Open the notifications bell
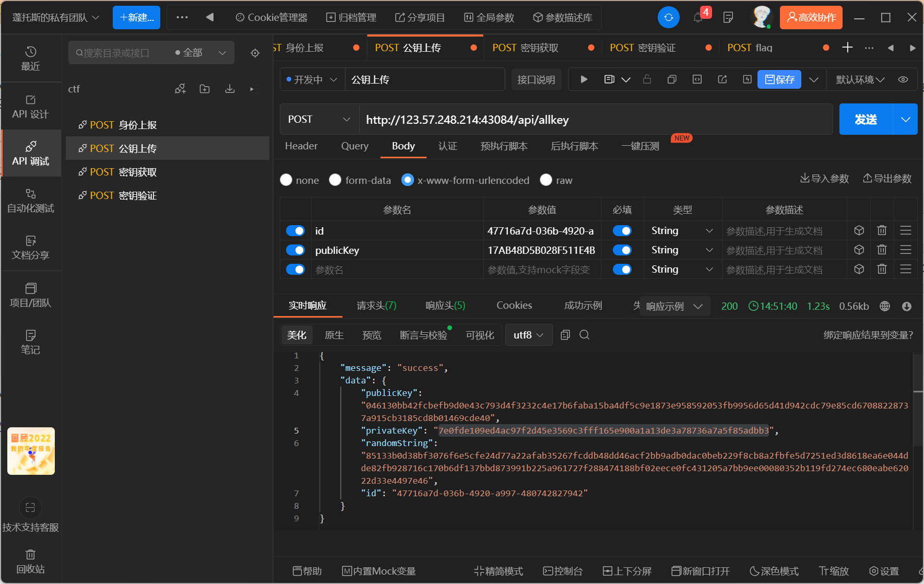This screenshot has width=924, height=584. [x=698, y=18]
